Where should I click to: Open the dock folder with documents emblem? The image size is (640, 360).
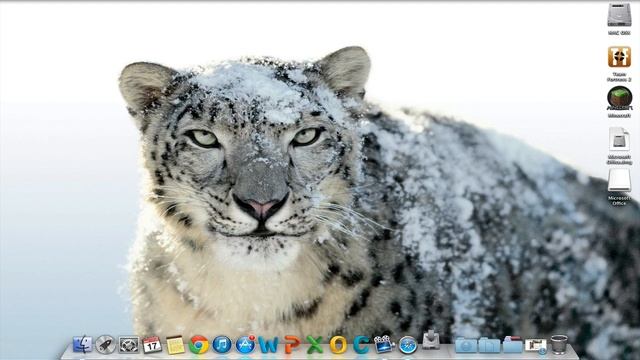(x=489, y=345)
